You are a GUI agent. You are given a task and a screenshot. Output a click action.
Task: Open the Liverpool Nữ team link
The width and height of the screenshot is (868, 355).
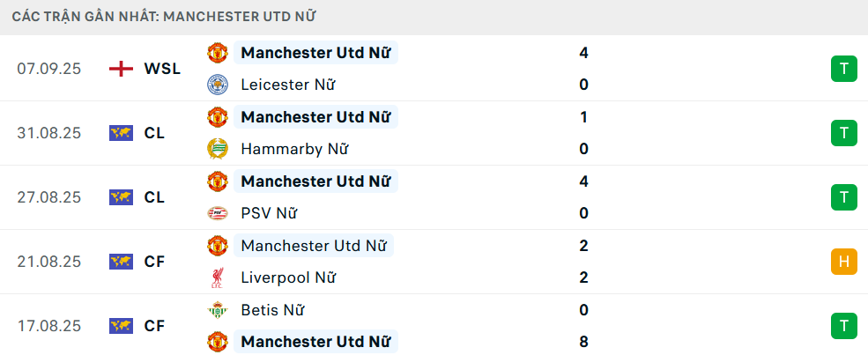[x=288, y=277]
